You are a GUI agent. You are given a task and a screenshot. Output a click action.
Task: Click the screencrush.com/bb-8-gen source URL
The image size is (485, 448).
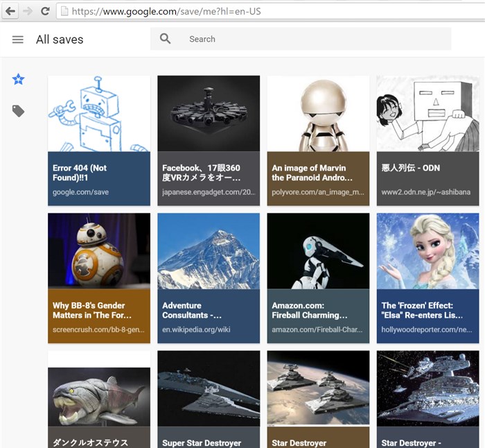coord(98,329)
